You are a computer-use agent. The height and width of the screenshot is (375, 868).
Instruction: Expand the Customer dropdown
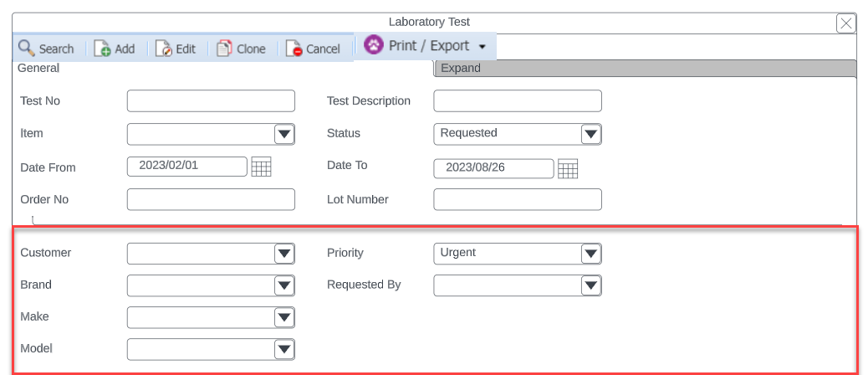click(x=284, y=254)
